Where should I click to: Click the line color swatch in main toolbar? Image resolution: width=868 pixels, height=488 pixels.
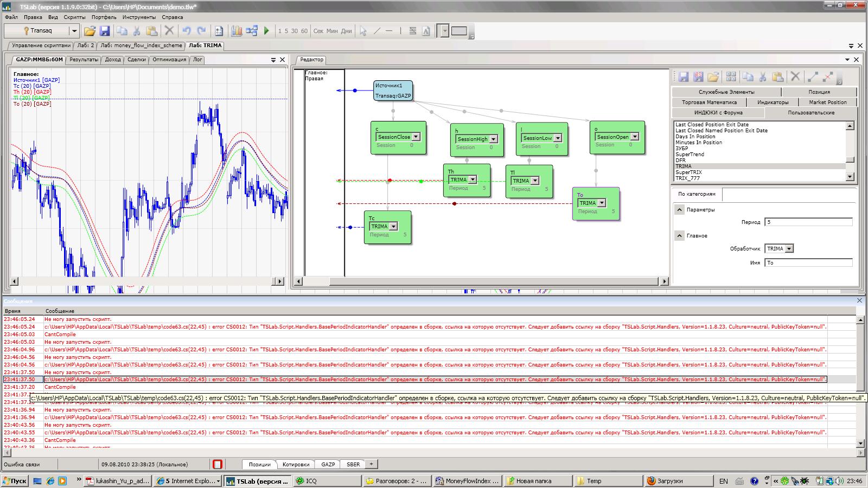tap(459, 31)
